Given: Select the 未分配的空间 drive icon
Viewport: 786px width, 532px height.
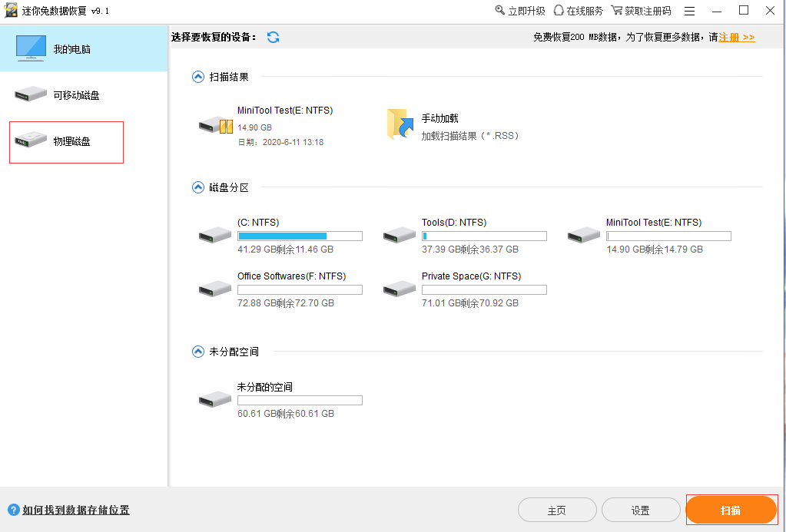Looking at the screenshot, I should 215,399.
